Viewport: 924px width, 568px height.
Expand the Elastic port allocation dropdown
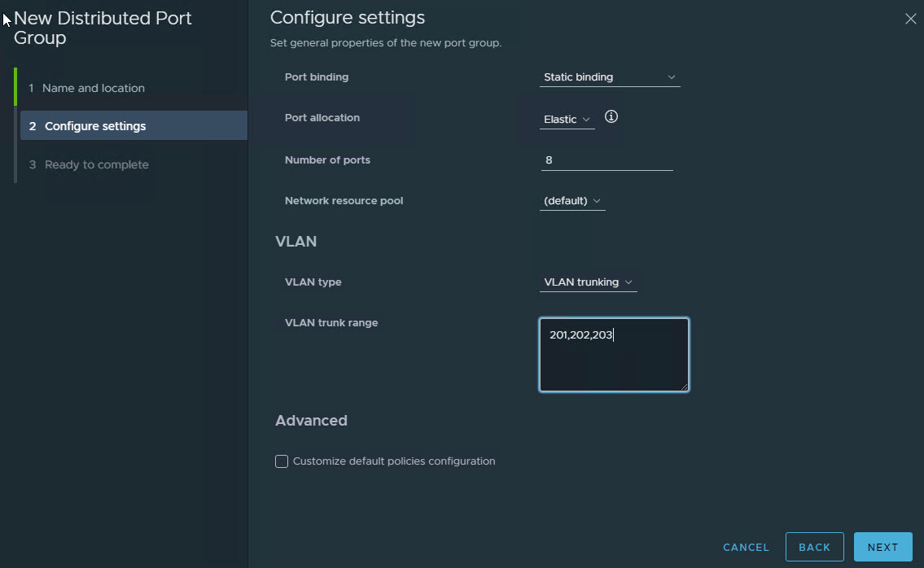click(x=567, y=120)
